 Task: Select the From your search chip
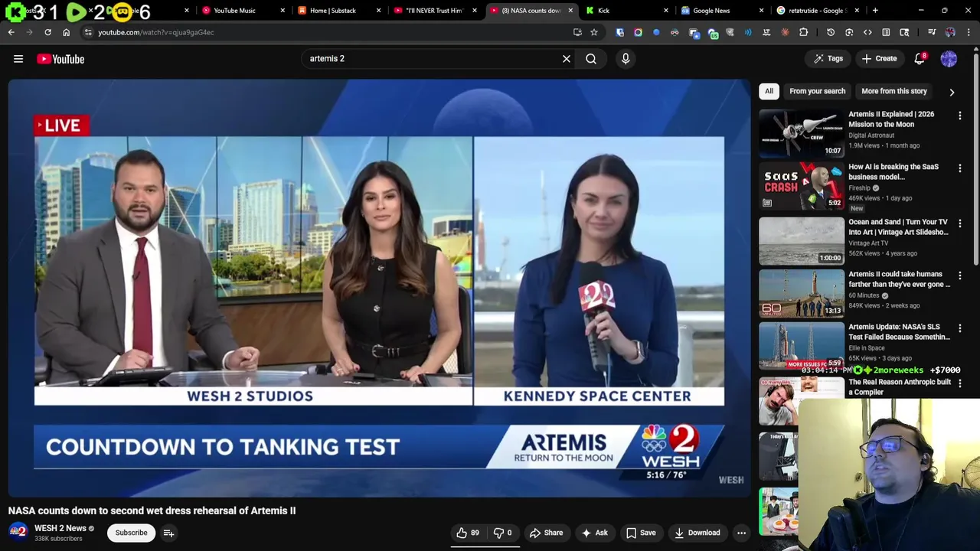coord(817,91)
